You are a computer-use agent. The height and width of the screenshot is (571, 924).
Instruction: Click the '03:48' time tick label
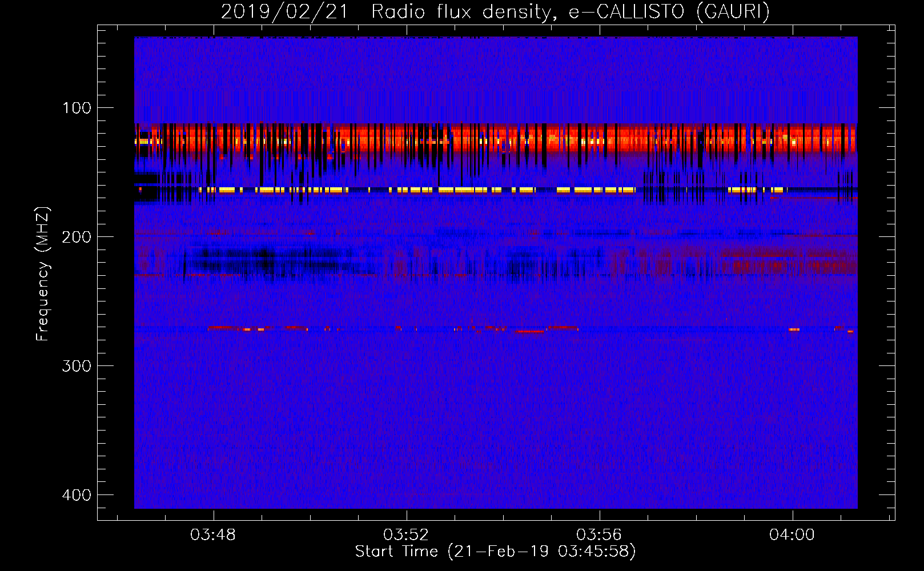click(213, 535)
